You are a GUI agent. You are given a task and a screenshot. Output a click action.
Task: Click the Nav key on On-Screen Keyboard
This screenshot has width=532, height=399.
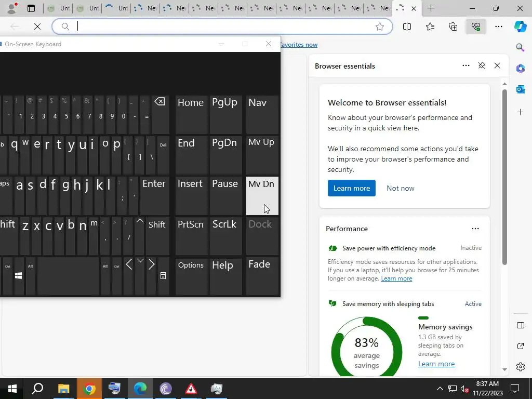pos(262,115)
